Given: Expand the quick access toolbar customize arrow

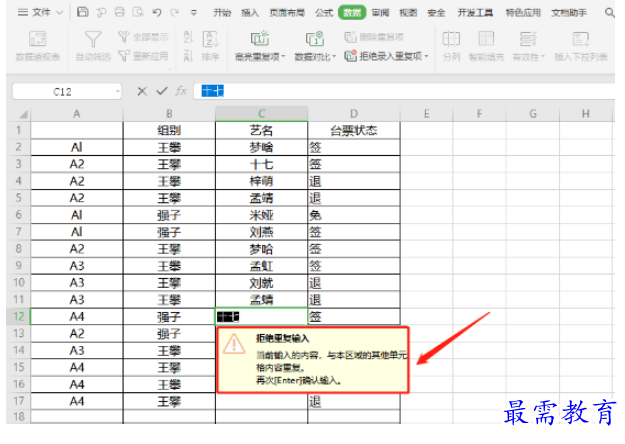Looking at the screenshot, I should (x=194, y=13).
